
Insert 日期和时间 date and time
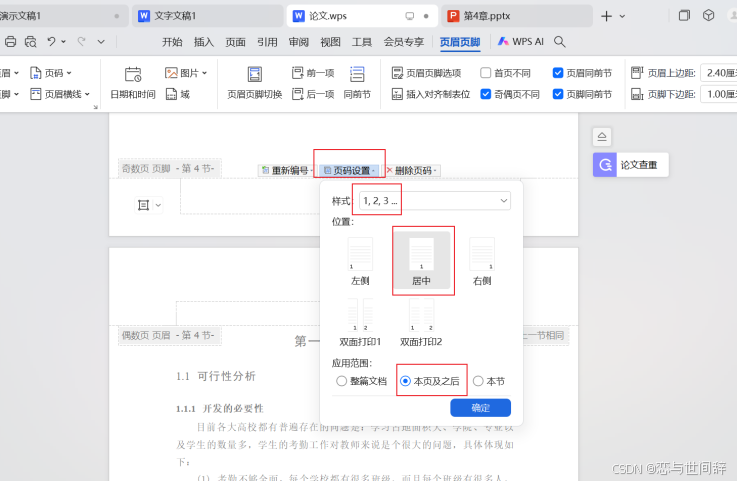pos(133,83)
